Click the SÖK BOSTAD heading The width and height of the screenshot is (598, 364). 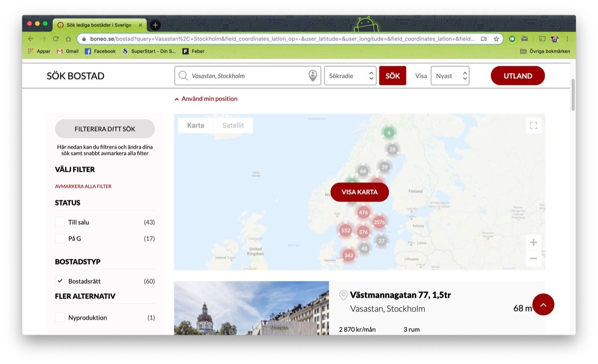[75, 76]
